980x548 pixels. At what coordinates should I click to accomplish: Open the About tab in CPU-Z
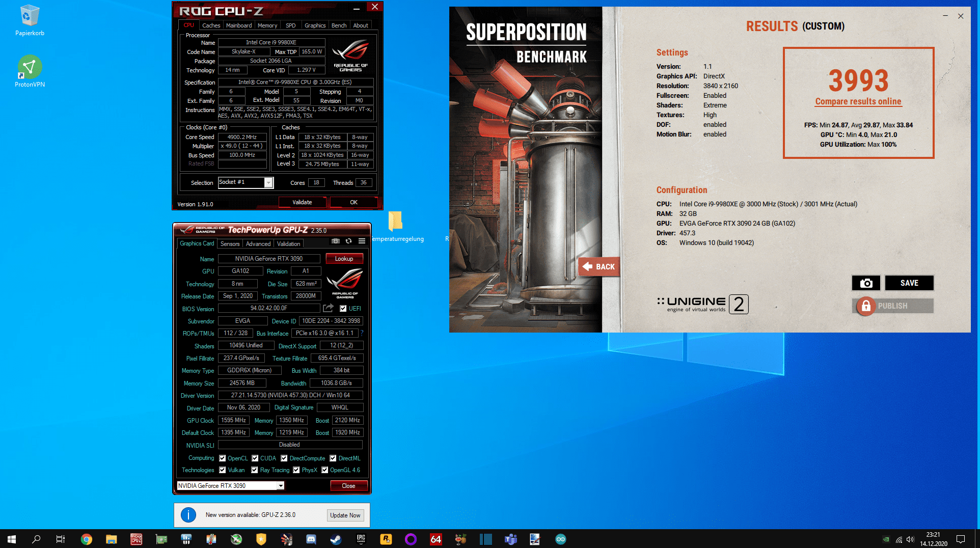[361, 25]
